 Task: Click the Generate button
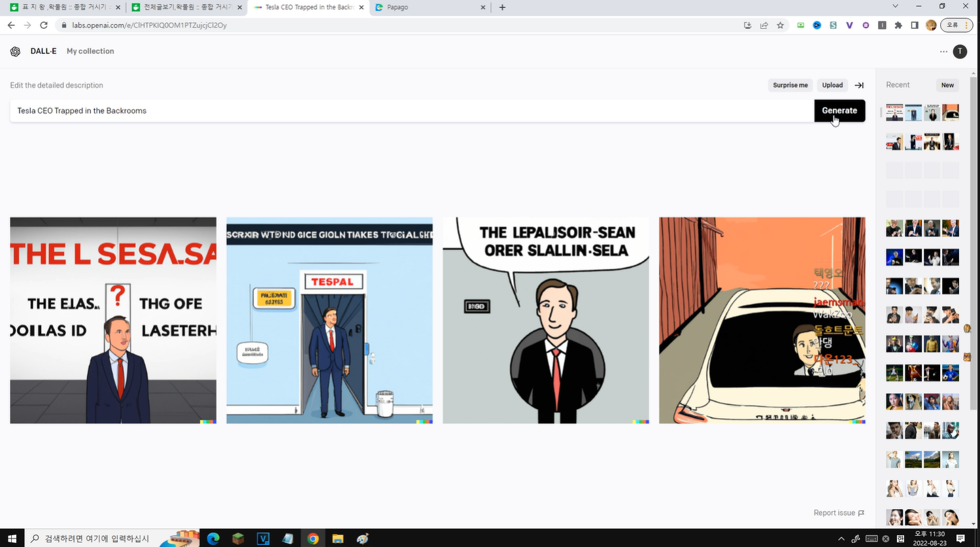[839, 111]
